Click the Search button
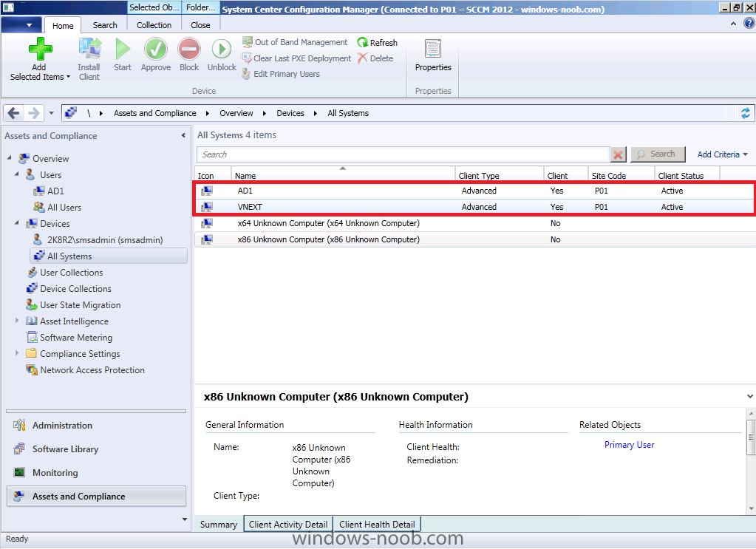Image resolution: width=756 pixels, height=549 pixels. click(x=658, y=154)
